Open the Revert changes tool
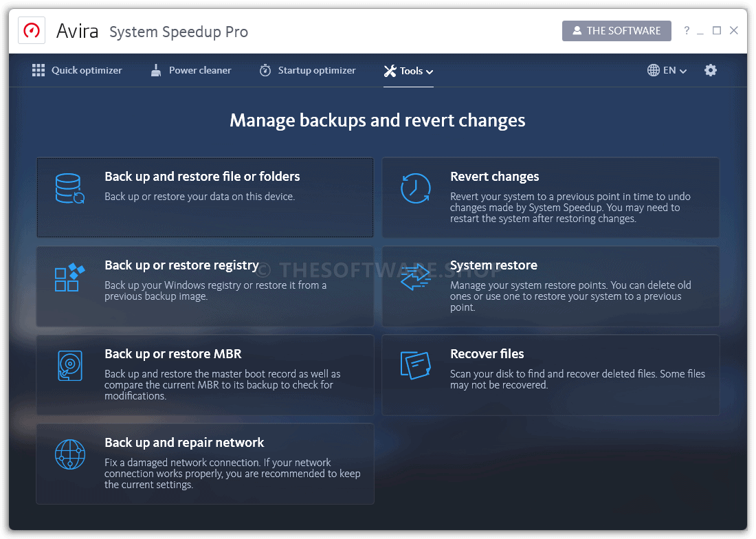This screenshot has width=756, height=539. click(x=551, y=198)
